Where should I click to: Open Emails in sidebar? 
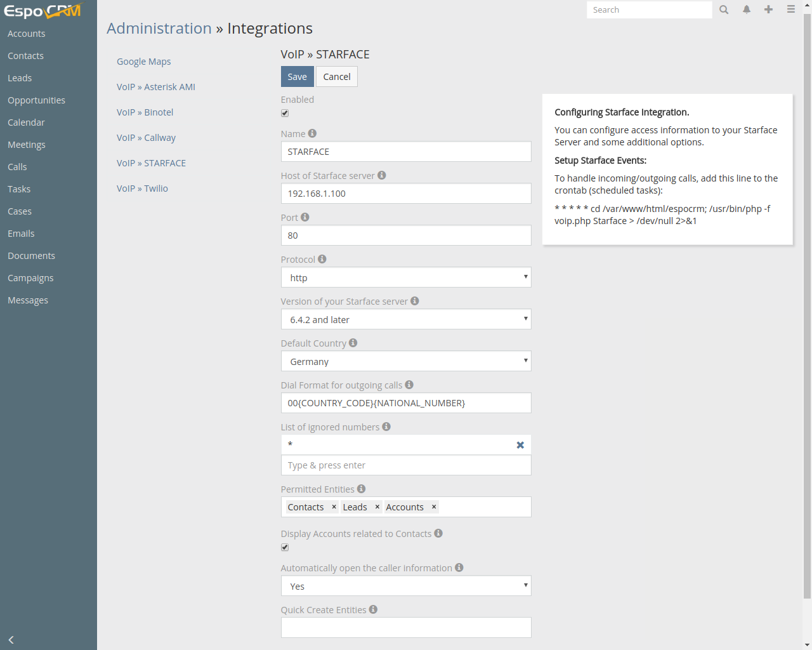click(21, 234)
